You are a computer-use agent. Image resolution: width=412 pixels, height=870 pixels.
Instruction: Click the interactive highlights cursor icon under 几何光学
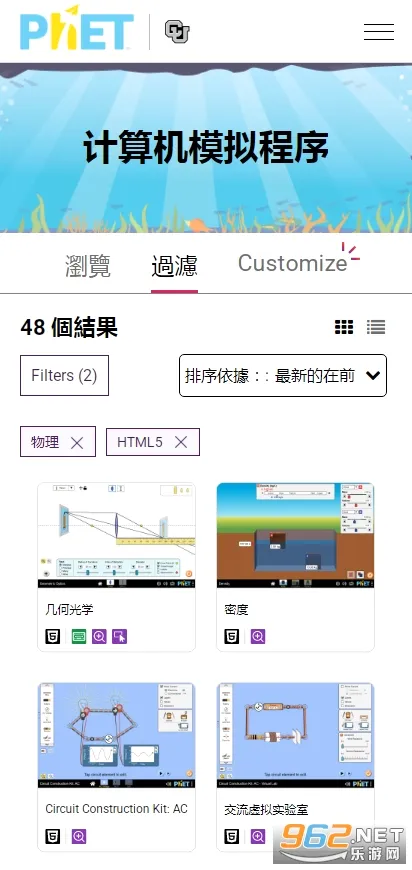click(x=120, y=636)
